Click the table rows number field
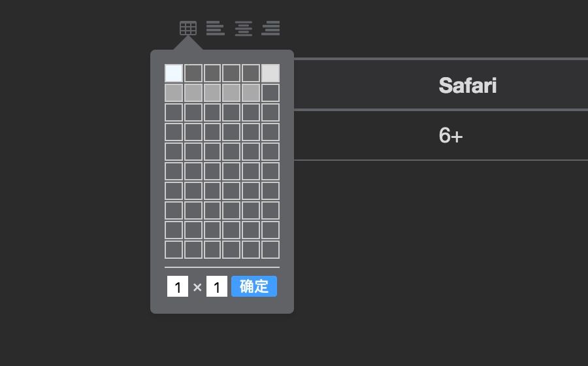Viewport: 588px width, 366px height. click(x=178, y=286)
